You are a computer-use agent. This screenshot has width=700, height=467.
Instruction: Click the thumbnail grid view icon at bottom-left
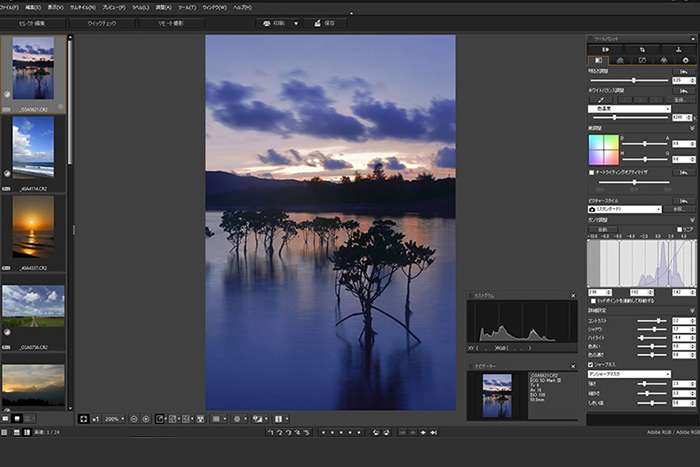(x=6, y=417)
